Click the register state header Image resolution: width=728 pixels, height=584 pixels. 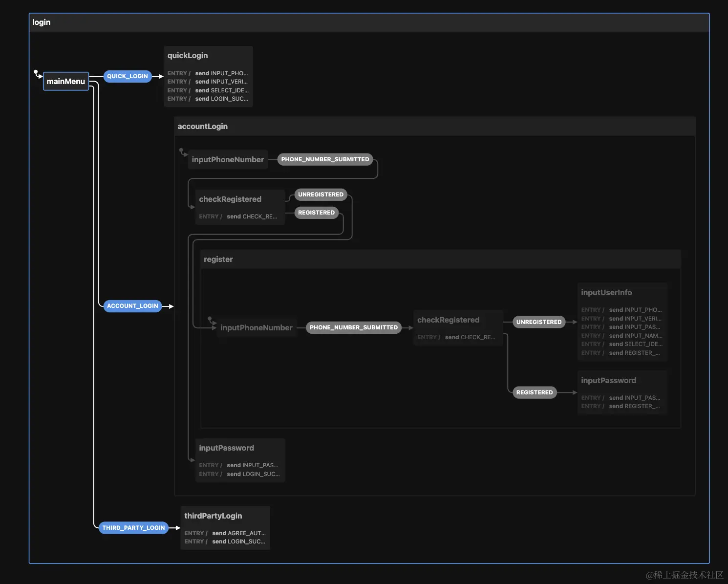[x=441, y=260]
